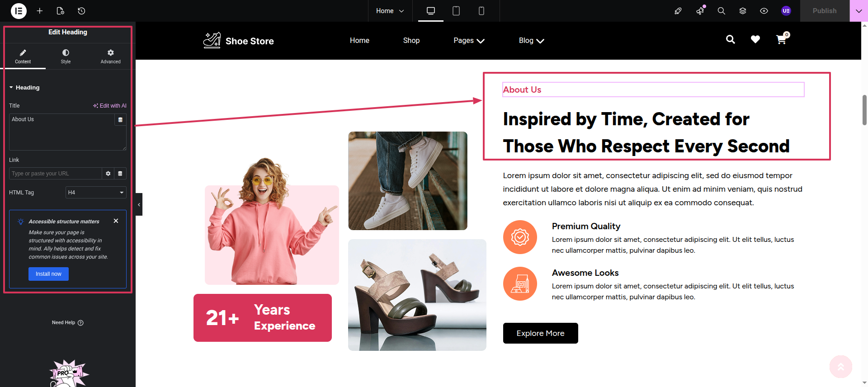Open the History clock icon
This screenshot has height=387, width=868.
(x=81, y=11)
